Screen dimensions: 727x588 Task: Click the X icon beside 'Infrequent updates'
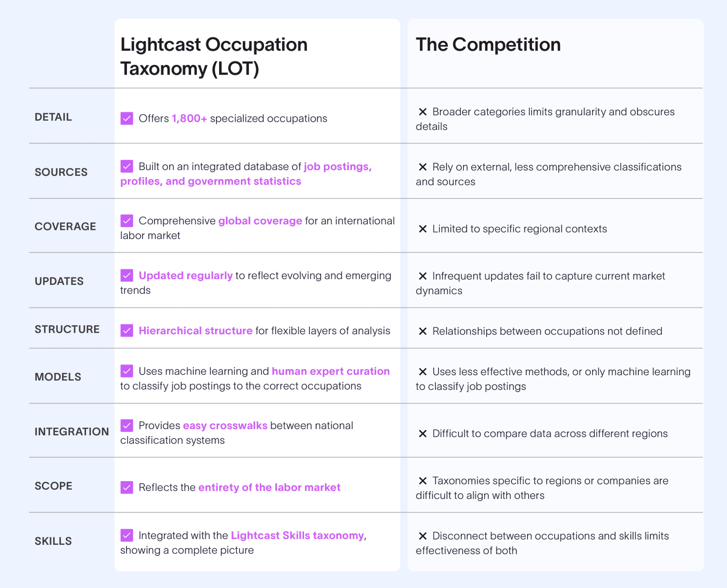click(x=422, y=276)
